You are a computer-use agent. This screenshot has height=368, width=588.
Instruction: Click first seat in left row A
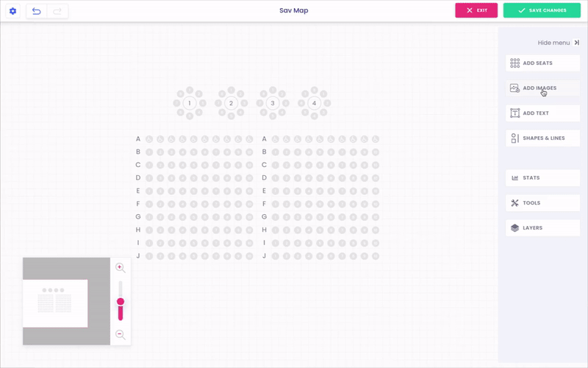pos(148,139)
